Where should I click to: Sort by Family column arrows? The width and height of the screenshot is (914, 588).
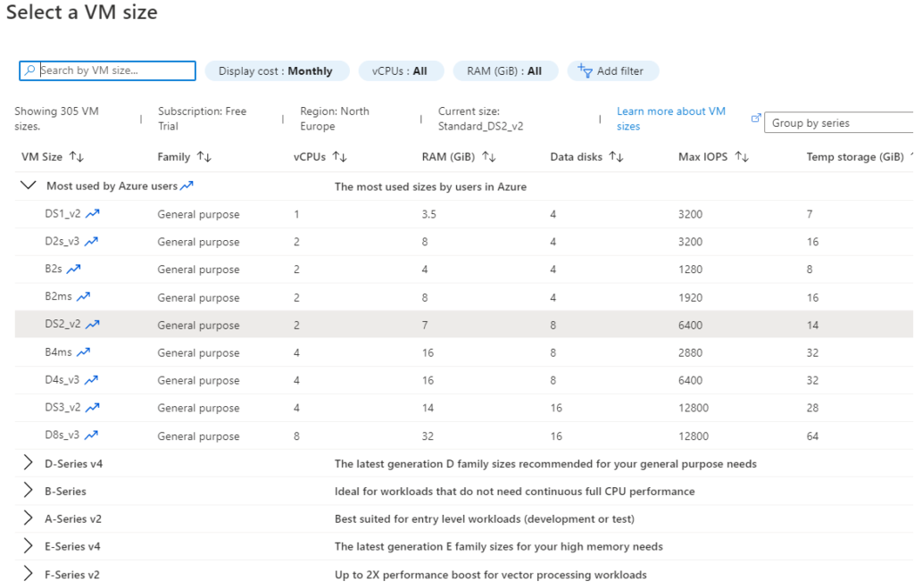(x=204, y=157)
